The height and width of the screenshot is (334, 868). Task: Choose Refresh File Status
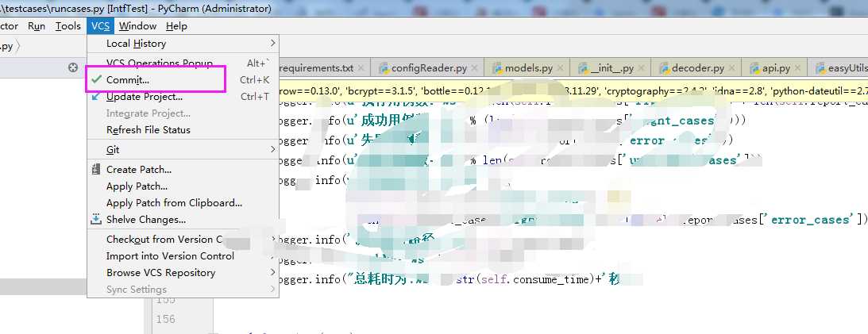[x=183, y=130]
